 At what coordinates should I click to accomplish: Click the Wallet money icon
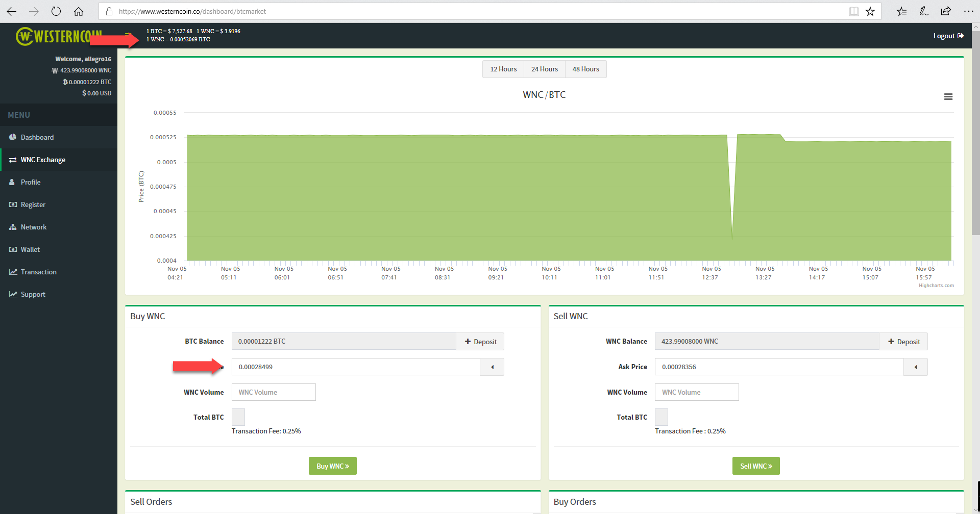[x=13, y=249]
